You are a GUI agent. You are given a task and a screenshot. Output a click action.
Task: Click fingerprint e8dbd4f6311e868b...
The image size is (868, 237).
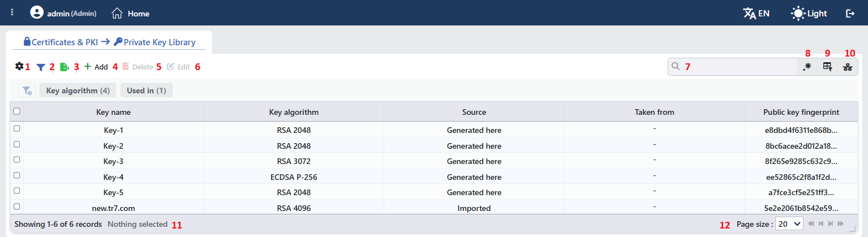[x=801, y=130]
